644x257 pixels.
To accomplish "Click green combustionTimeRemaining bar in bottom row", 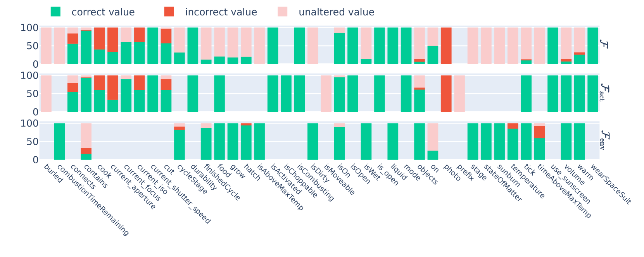I will pos(59,141).
